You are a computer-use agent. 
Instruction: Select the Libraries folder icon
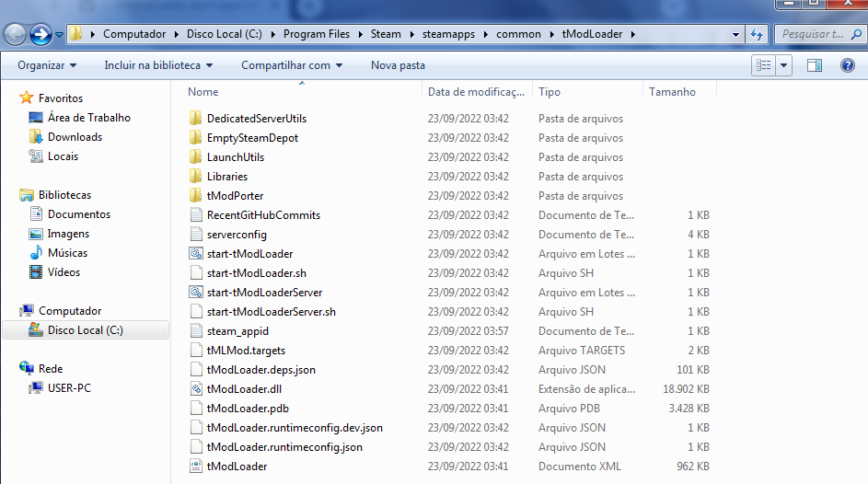pyautogui.click(x=195, y=177)
